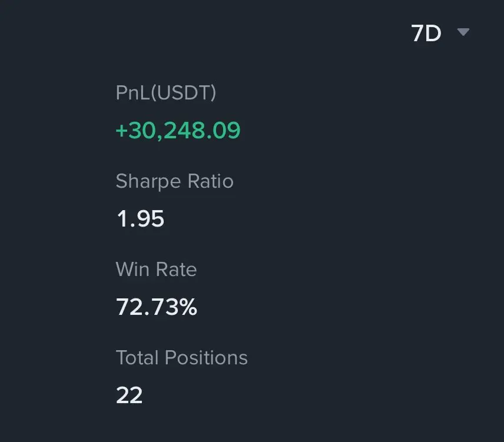Select the Sharpe Ratio label
Screen dimensions: 504x442
pyautogui.click(x=174, y=181)
